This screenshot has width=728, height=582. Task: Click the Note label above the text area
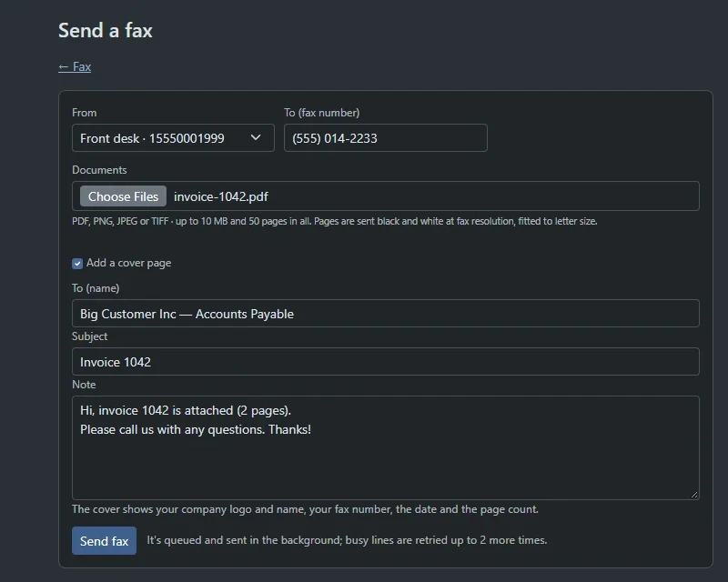84,385
